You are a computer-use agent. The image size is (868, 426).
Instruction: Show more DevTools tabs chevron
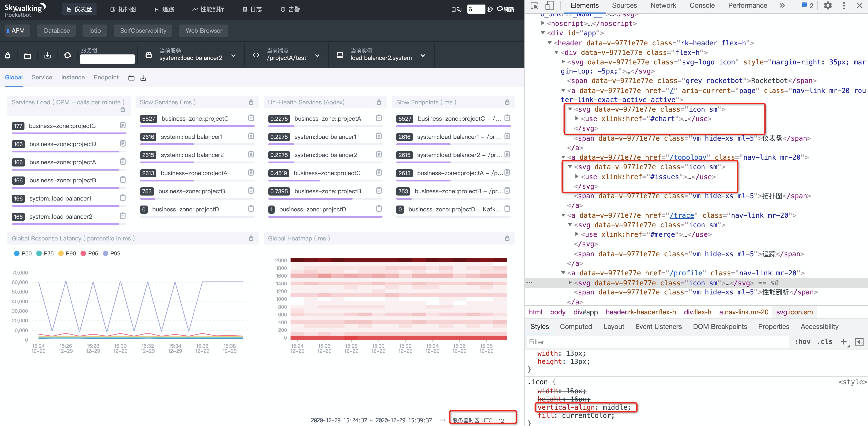pyautogui.click(x=782, y=5)
